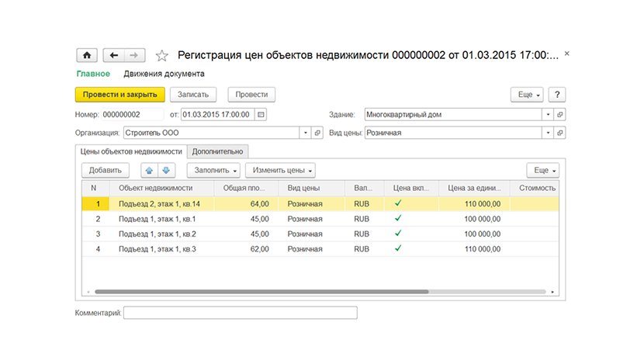Image resolution: width=644 pixels, height=364 pixels.
Task: Select row Подъезд 1, этаж 1, кв.2
Action: 320,234
